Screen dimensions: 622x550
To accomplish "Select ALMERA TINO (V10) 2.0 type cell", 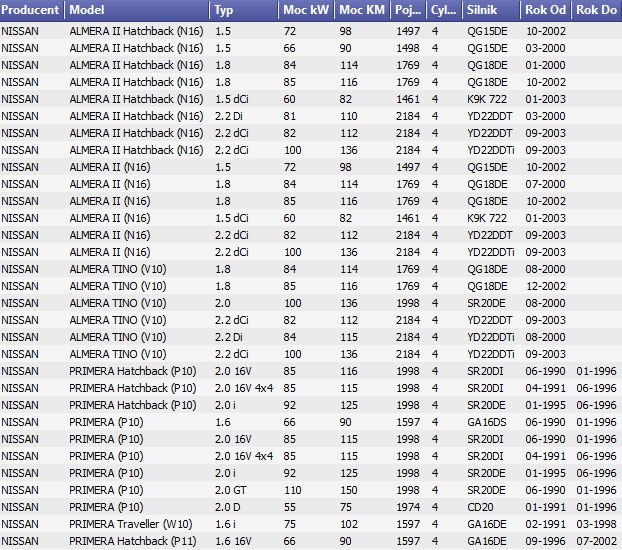I will pos(223,304).
